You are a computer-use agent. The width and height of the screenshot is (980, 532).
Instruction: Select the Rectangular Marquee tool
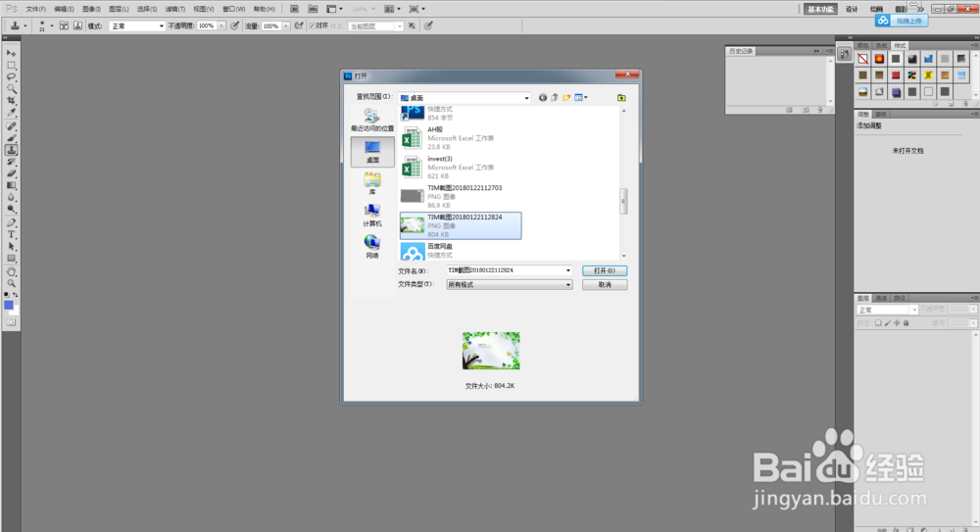click(x=11, y=65)
